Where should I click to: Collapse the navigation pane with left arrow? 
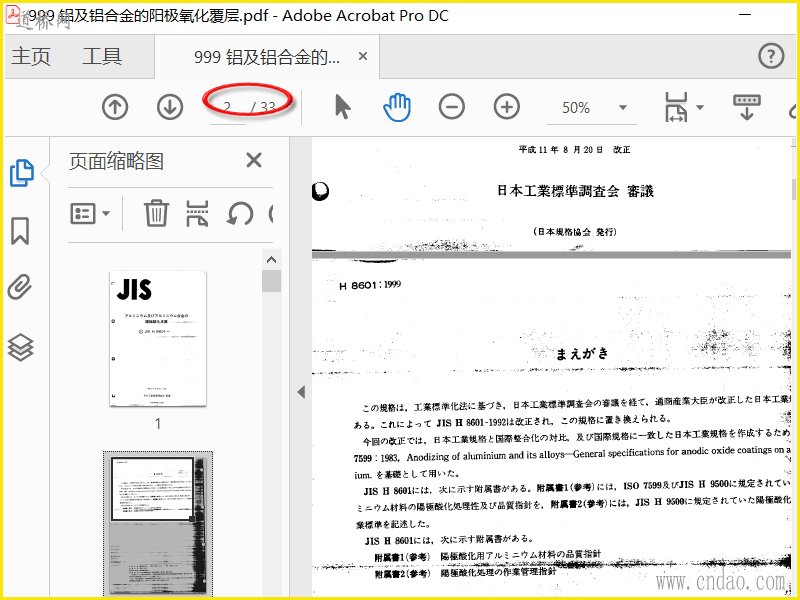301,392
